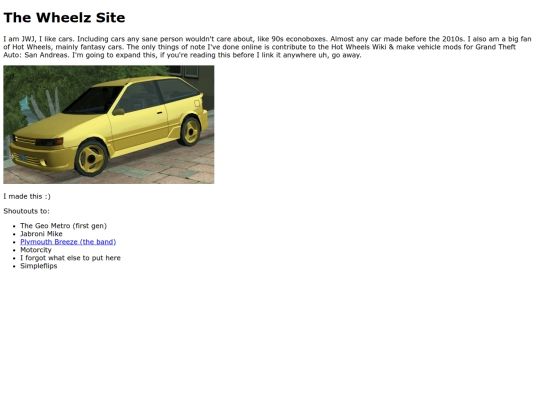Viewport: 540px width, 405px height.
Task: Click the intro paragraph starting "I am JWJ"
Action: [267, 47]
